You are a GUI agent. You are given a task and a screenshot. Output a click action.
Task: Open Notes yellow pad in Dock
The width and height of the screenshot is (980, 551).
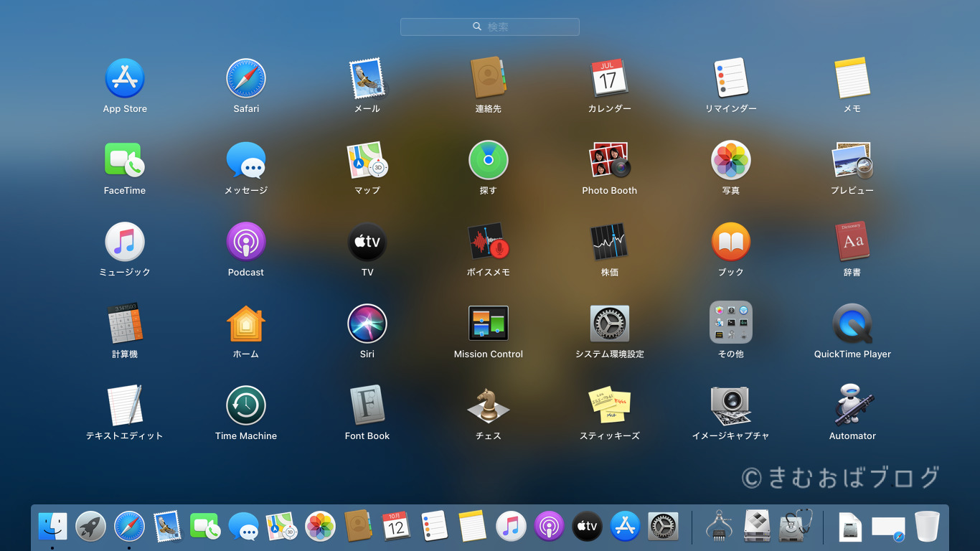click(x=473, y=527)
